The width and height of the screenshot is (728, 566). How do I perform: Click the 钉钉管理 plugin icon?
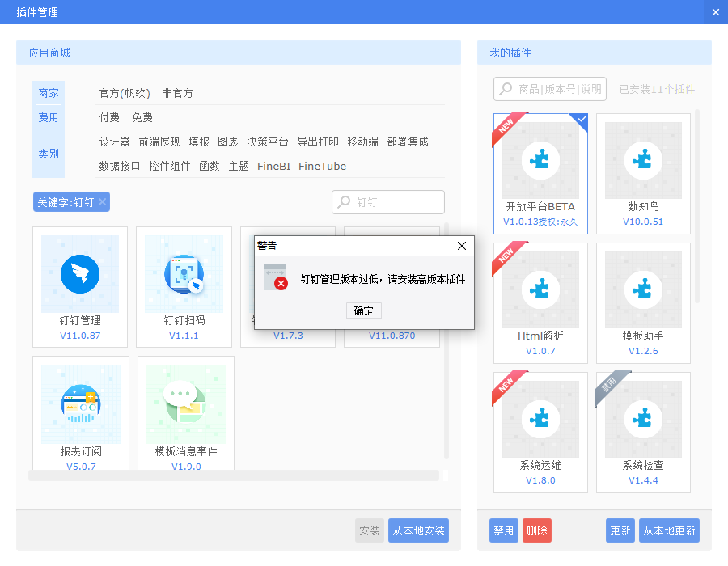[80, 274]
